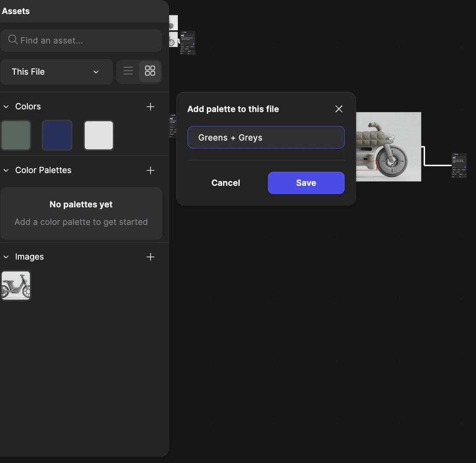This screenshot has width=476, height=463.
Task: Cancel adding the palette
Action: 226,183
